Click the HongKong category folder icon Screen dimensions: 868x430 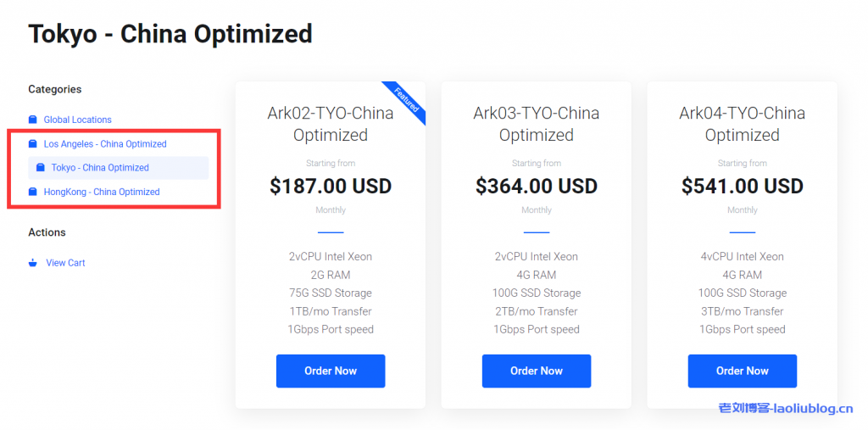(x=32, y=192)
